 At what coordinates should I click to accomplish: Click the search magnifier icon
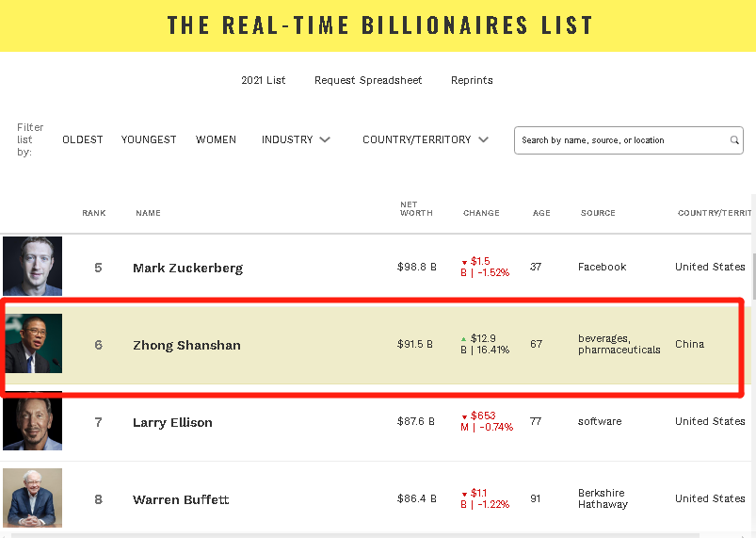pyautogui.click(x=733, y=140)
